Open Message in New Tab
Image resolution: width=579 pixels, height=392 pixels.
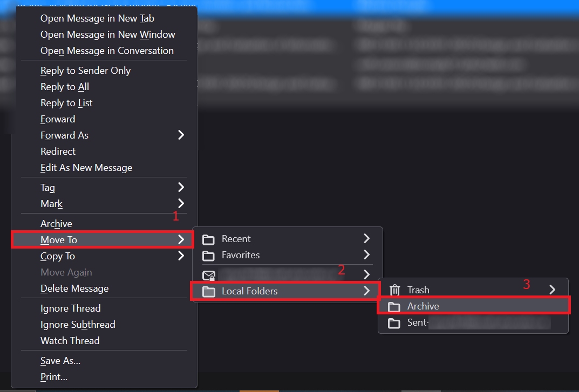pos(104,18)
